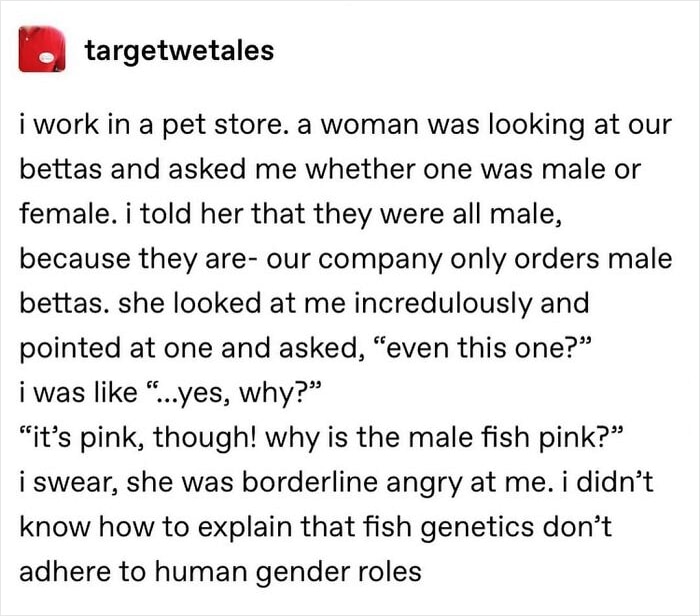The width and height of the screenshot is (700, 616).
Task: Open the red targetwetales avatar
Action: (x=42, y=49)
